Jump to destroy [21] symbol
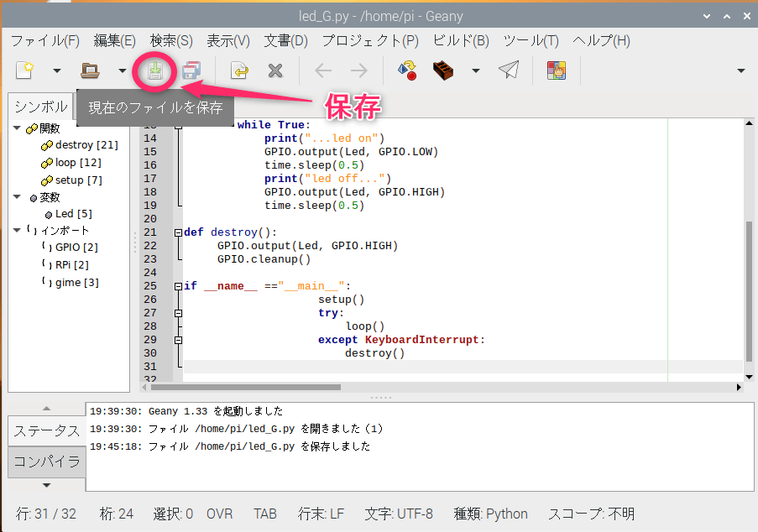Image resolution: width=758 pixels, height=532 pixels. point(86,145)
